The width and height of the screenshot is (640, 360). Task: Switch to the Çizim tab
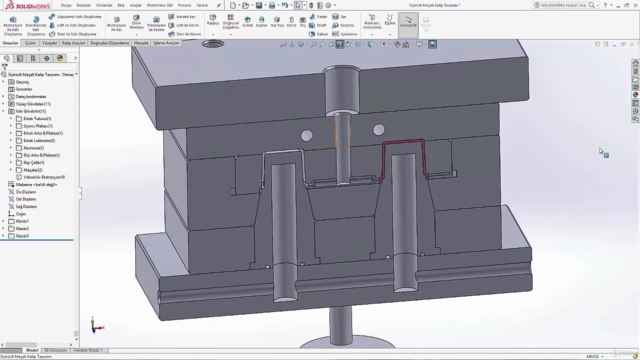pos(30,43)
